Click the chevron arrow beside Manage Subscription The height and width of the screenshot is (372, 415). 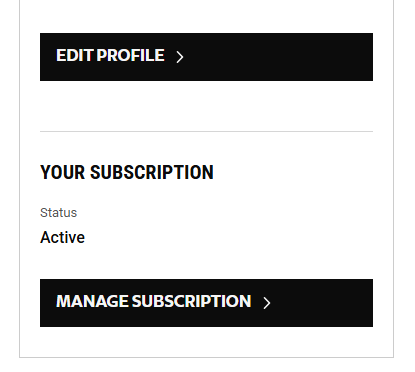point(267,303)
